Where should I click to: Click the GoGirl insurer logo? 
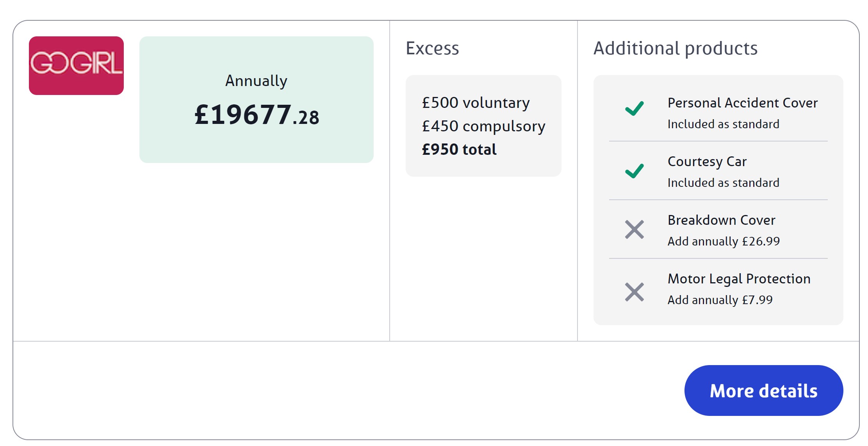(76, 65)
